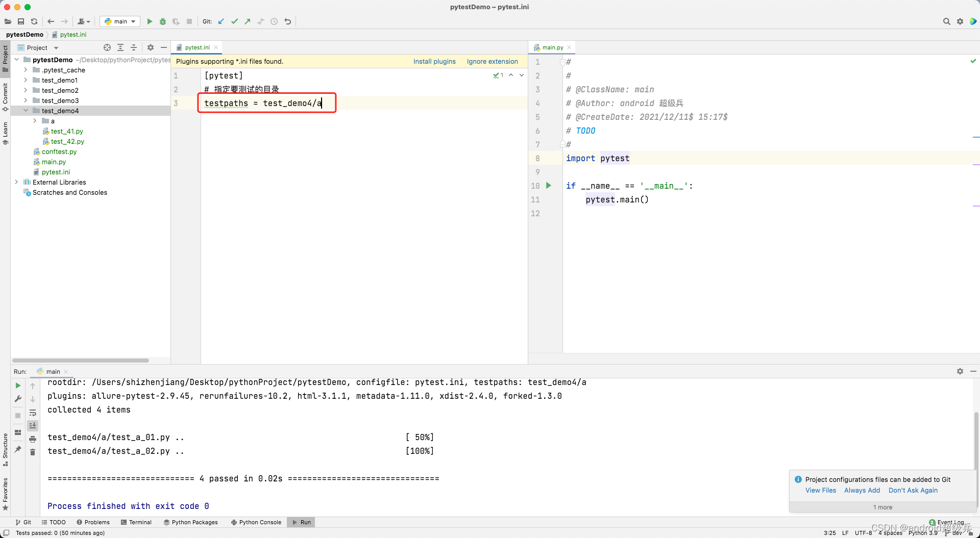980x538 pixels.
Task: Expand the test_demo2 folder
Action: coord(26,90)
